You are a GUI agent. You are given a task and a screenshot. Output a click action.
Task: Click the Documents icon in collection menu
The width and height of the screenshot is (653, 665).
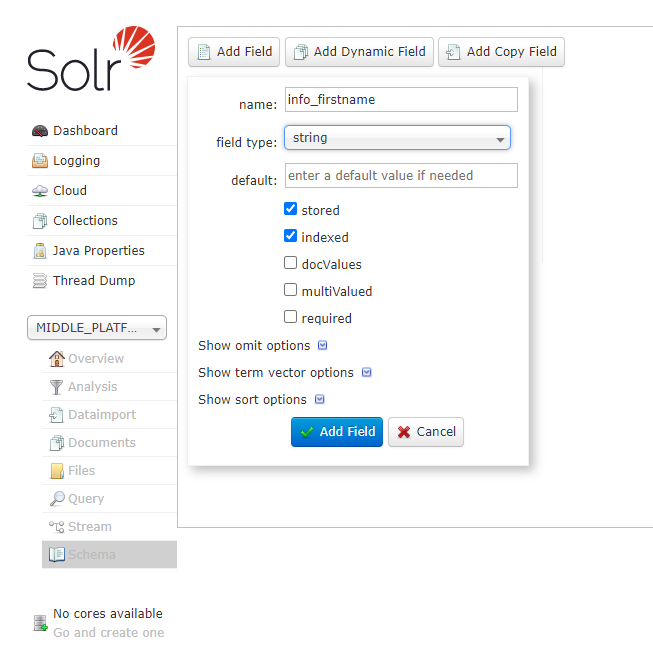tap(57, 443)
